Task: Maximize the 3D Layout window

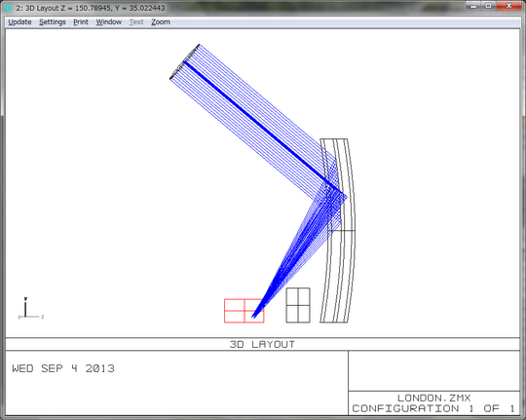Action: [x=488, y=6]
